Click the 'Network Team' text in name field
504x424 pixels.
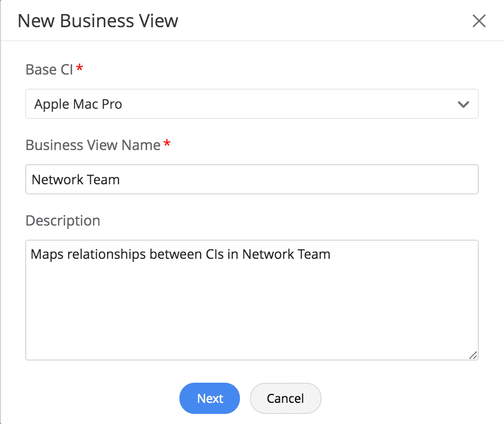[x=76, y=180]
